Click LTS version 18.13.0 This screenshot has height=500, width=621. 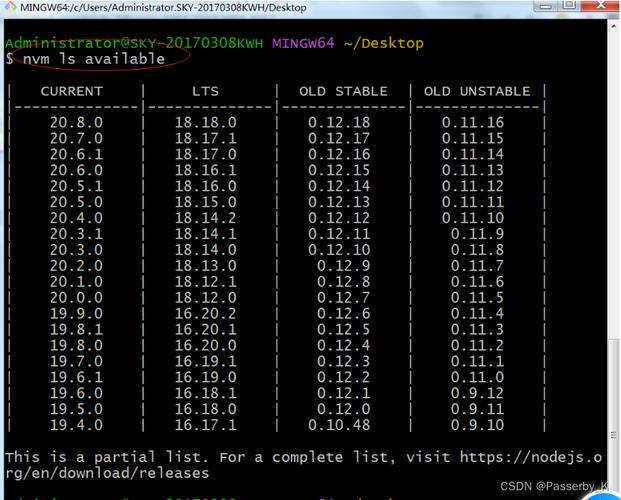pyautogui.click(x=206, y=266)
